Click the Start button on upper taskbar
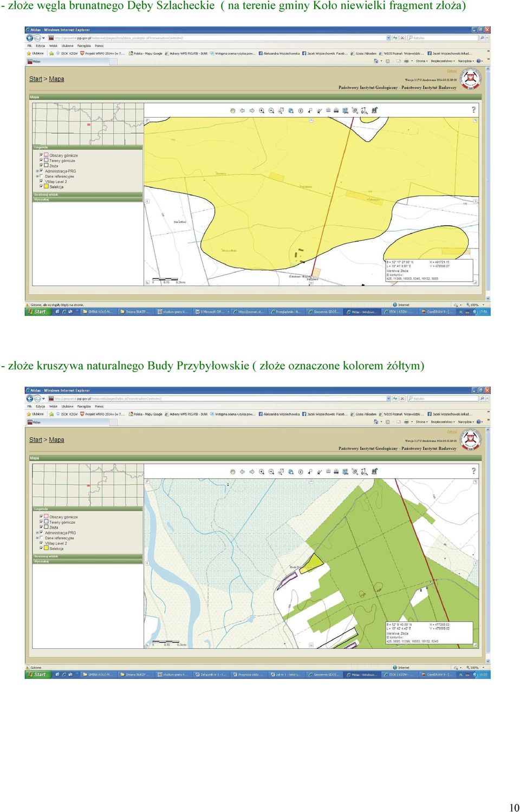Screen dimensions: 520x812 (37, 312)
